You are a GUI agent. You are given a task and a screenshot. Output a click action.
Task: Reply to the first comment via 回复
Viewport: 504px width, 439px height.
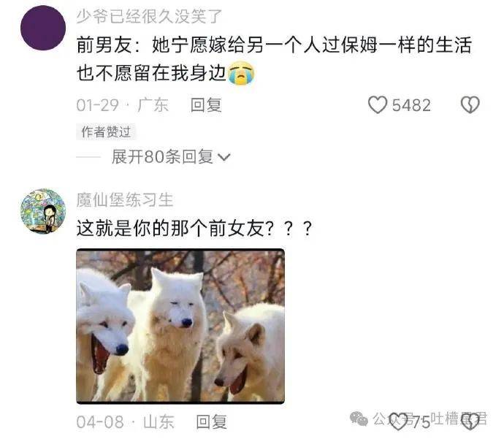point(206,105)
